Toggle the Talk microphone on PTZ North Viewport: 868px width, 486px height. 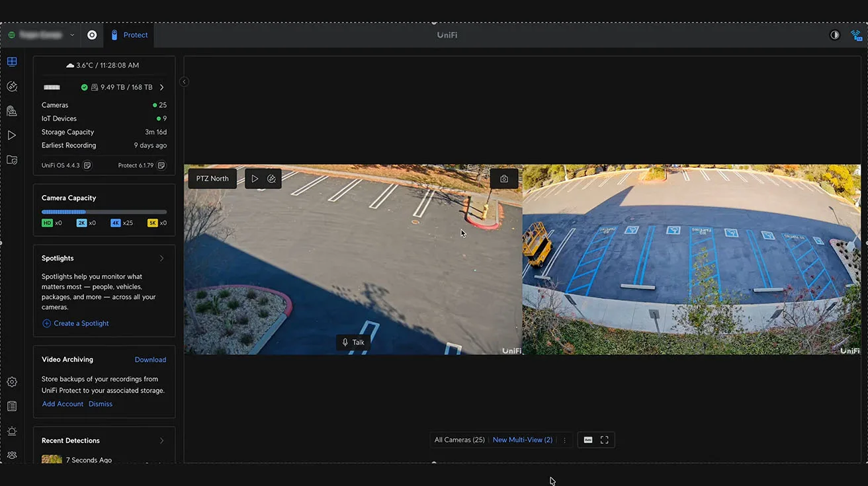(352, 343)
